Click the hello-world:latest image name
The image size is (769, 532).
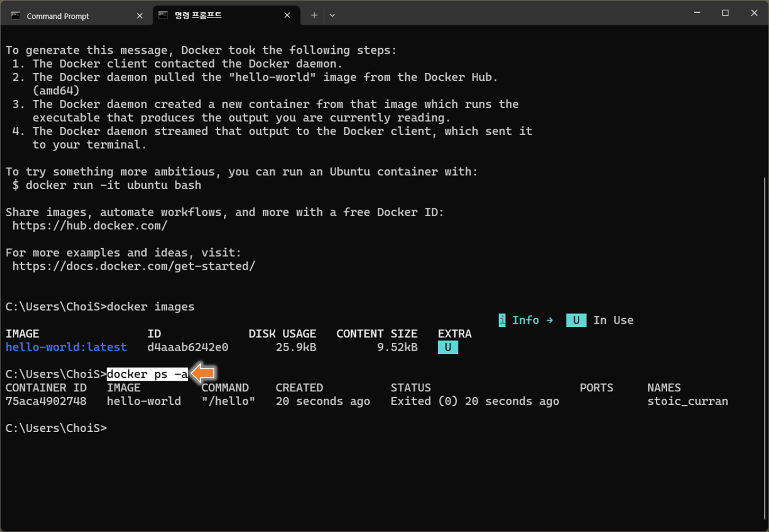pos(66,347)
